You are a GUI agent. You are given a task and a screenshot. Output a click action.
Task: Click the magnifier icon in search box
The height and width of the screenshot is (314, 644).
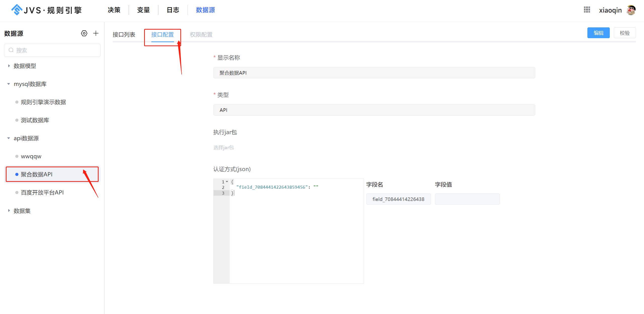(x=11, y=50)
